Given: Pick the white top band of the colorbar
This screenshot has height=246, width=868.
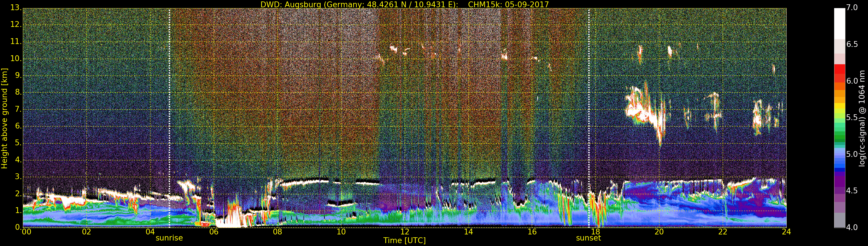Looking at the screenshot, I should pyautogui.click(x=839, y=24).
